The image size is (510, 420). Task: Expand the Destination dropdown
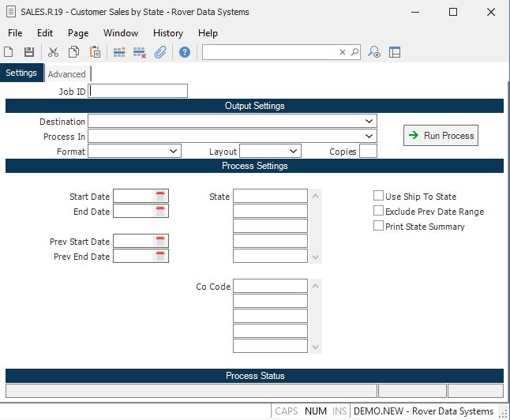[369, 122]
